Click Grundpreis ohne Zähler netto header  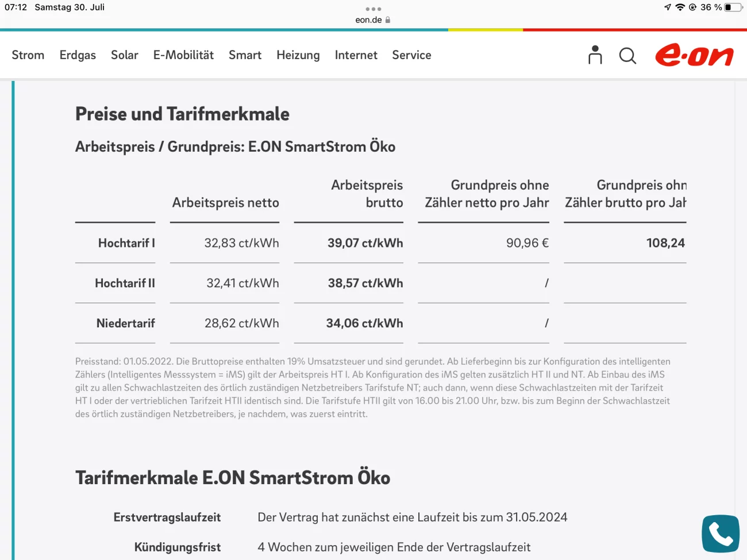[487, 194]
